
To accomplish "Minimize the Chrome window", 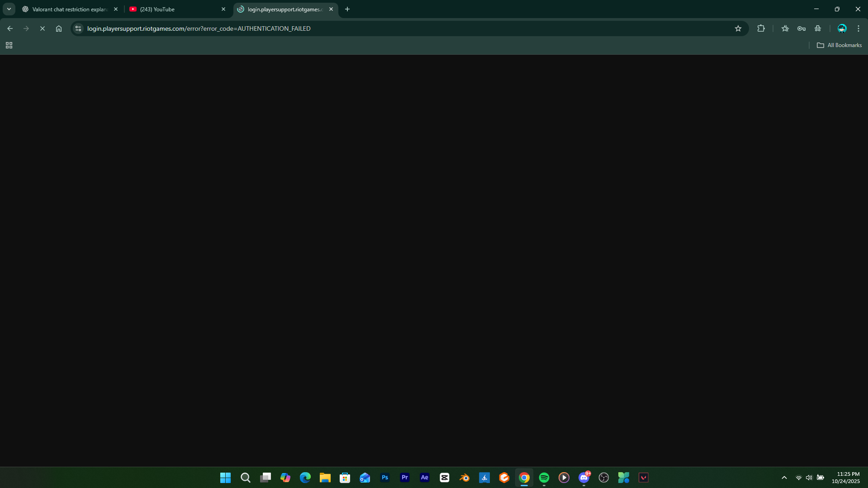I will (x=816, y=9).
